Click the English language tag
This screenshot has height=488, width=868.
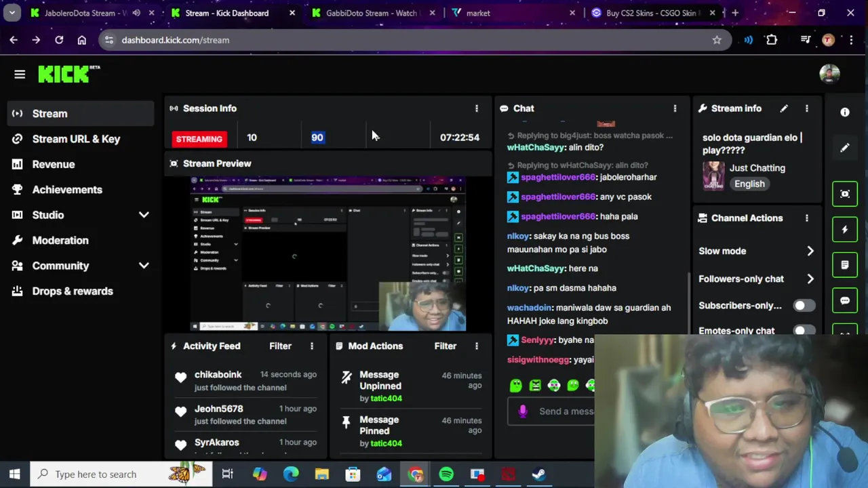749,184
